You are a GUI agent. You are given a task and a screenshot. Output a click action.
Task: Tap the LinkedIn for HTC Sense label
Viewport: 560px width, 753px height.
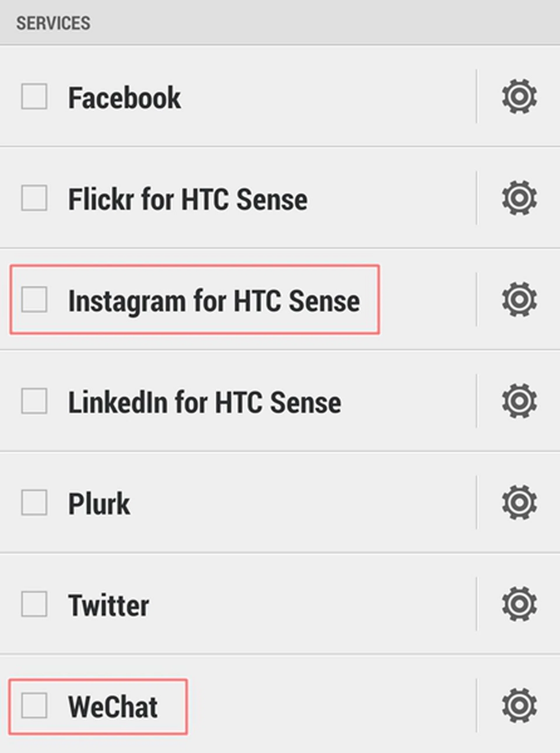tap(204, 402)
